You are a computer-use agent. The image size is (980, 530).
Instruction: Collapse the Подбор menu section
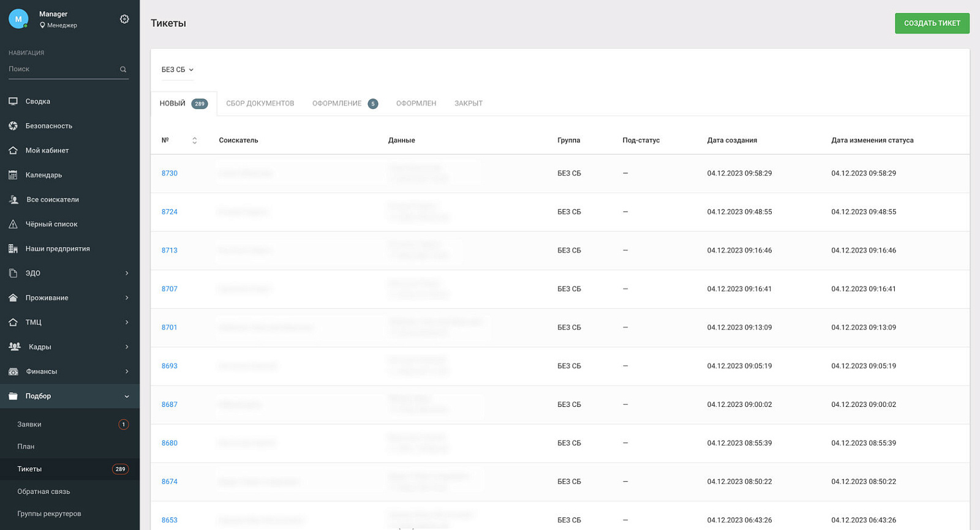coord(70,396)
